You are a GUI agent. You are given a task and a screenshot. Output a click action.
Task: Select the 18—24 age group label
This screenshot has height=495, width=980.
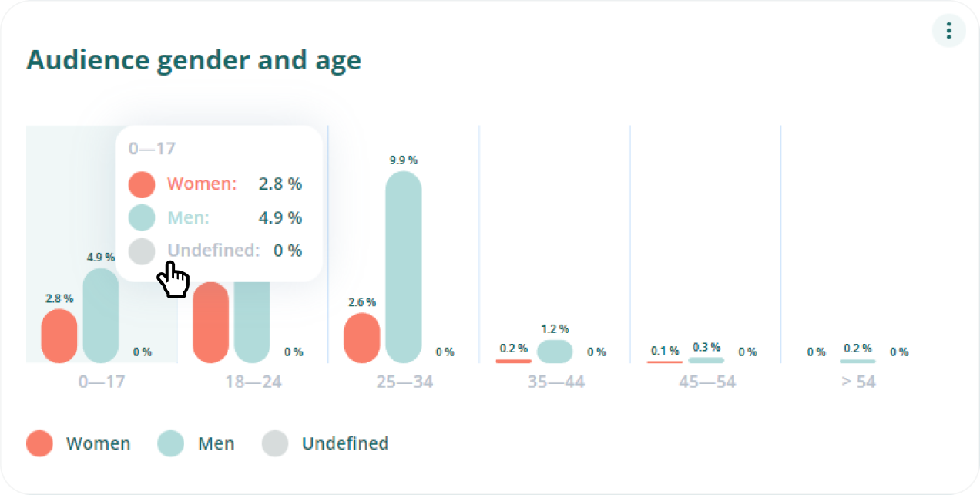253,382
